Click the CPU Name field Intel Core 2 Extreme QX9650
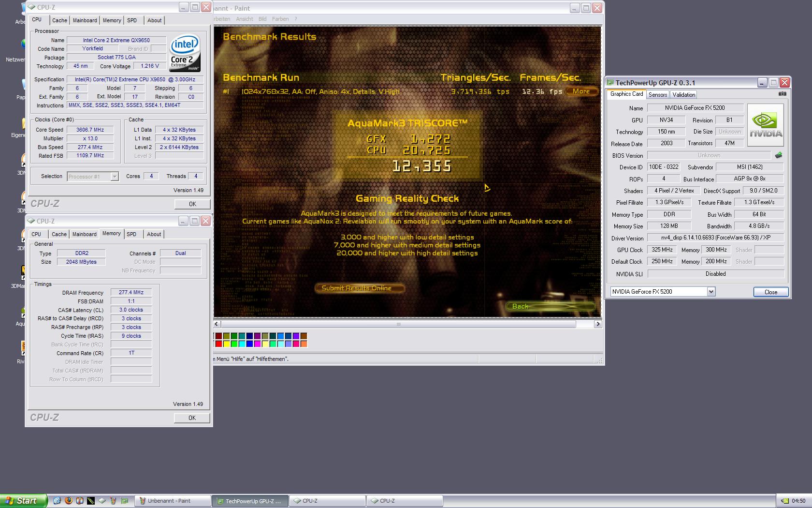Viewport: 812px width, 508px height. click(x=116, y=40)
